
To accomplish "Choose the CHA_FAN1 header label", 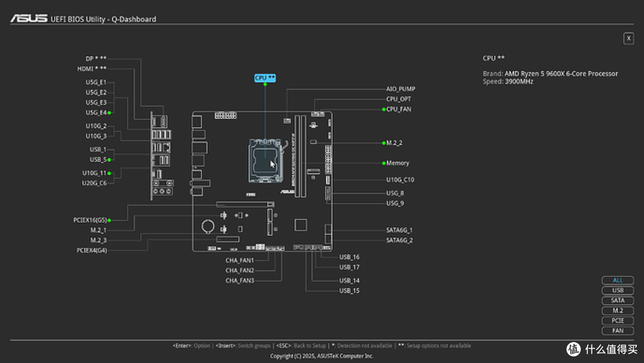I will 240,260.
